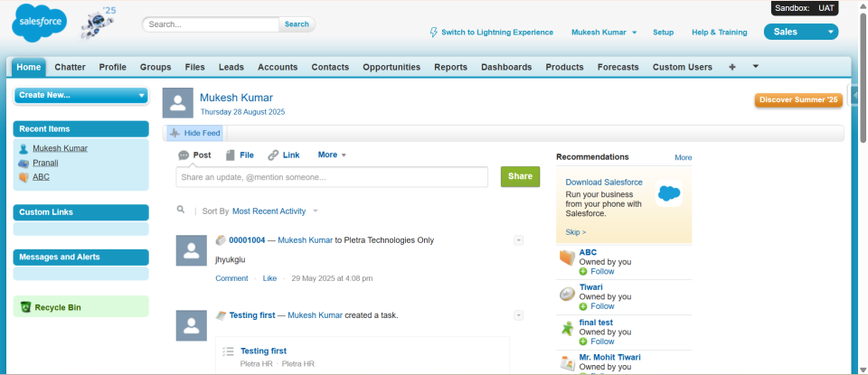The height and width of the screenshot is (375, 868).
Task: Open the Sort By Most Recent Activity dropdown
Action: pos(275,211)
